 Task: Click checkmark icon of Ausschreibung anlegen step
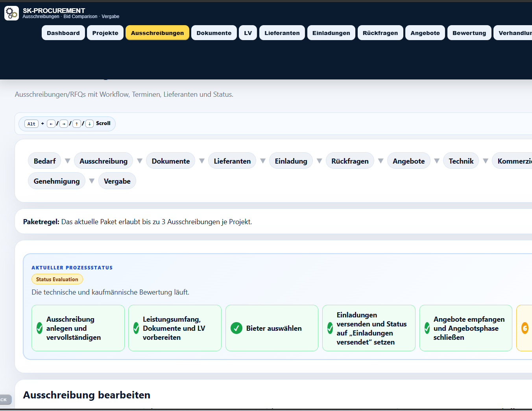point(39,328)
